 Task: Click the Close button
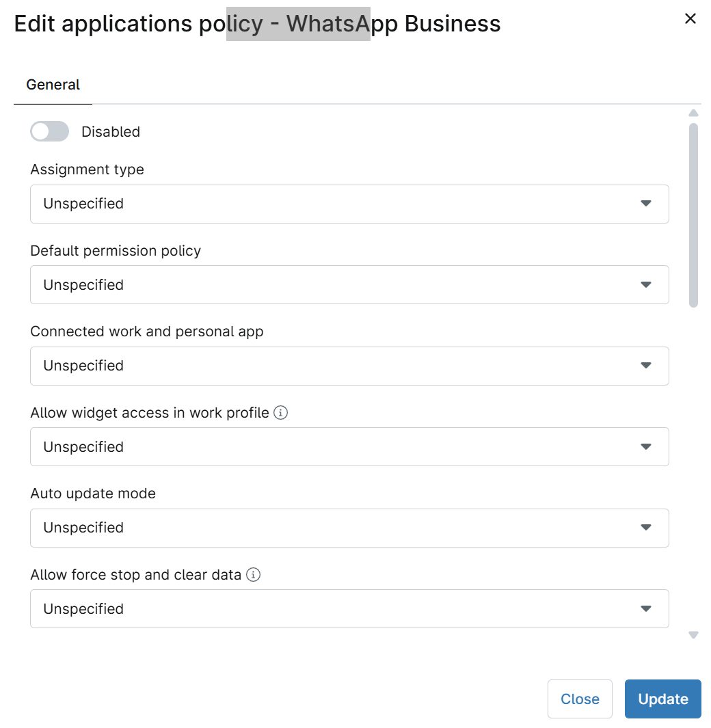(x=580, y=699)
